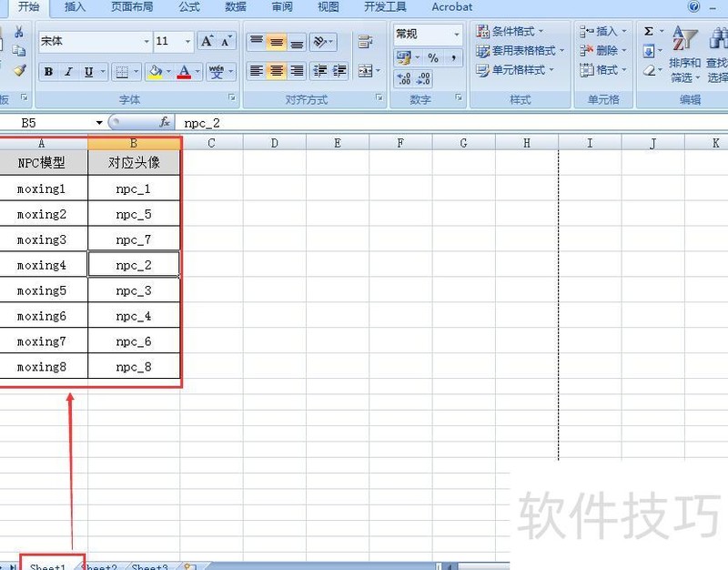Screen dimensions: 728x570
Task: Select the Sheet2 worksheet tab
Action: 97,566
